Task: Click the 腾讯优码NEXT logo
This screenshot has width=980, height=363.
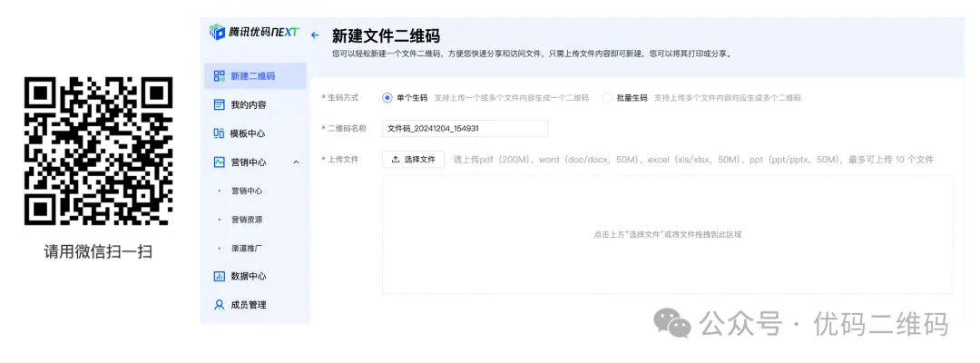Action: [x=255, y=32]
